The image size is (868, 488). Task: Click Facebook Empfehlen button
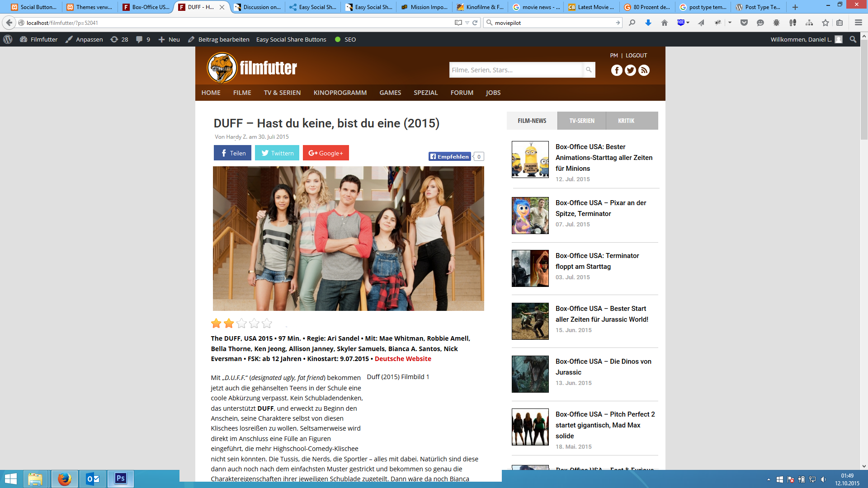click(449, 156)
